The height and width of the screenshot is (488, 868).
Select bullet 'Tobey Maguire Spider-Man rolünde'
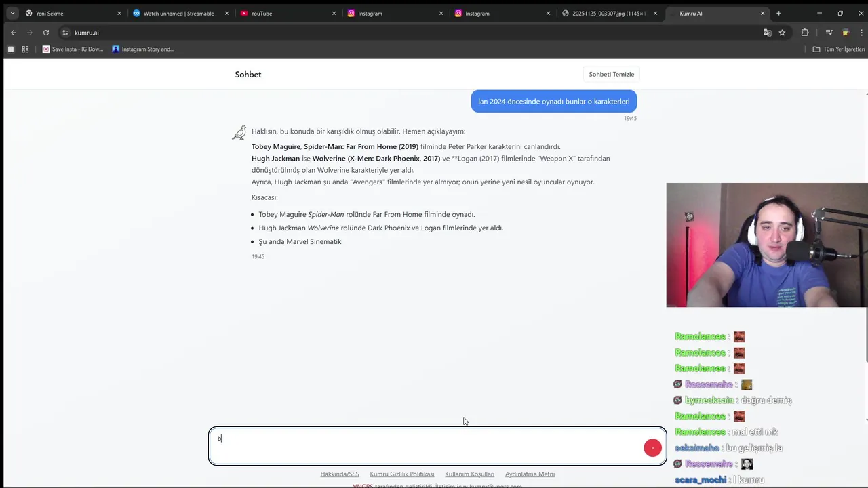(367, 214)
